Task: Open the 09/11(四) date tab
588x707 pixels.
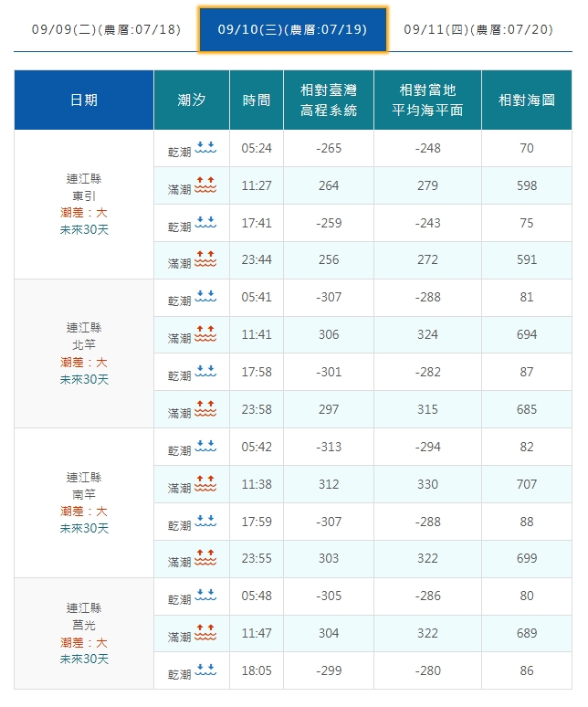Action: [x=478, y=29]
